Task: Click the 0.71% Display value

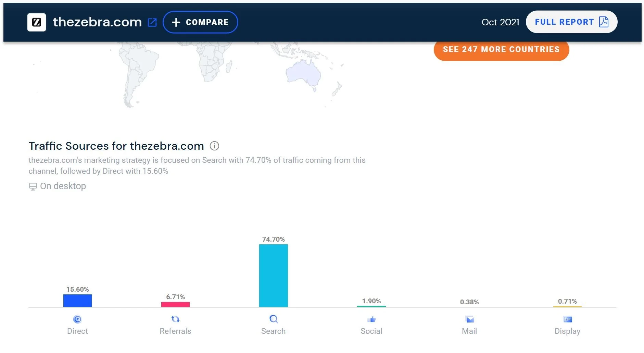Action: point(567,301)
